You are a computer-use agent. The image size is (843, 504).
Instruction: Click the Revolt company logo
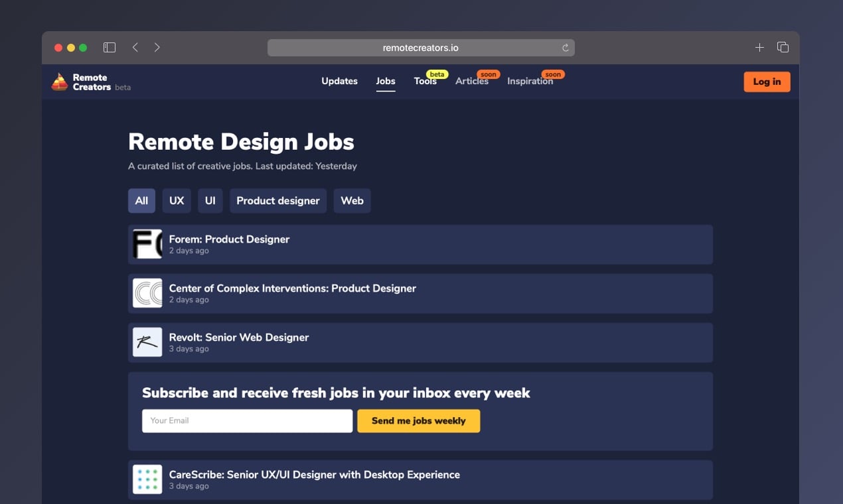(147, 342)
